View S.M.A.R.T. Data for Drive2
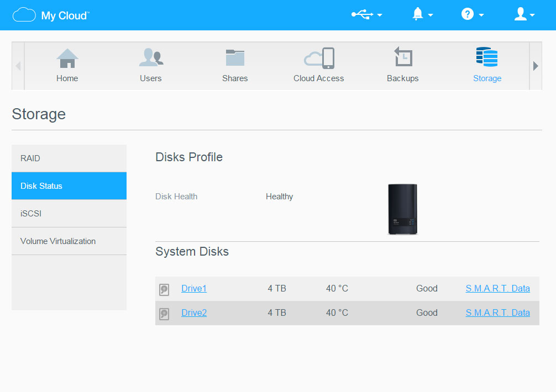The width and height of the screenshot is (556, 392). click(497, 312)
